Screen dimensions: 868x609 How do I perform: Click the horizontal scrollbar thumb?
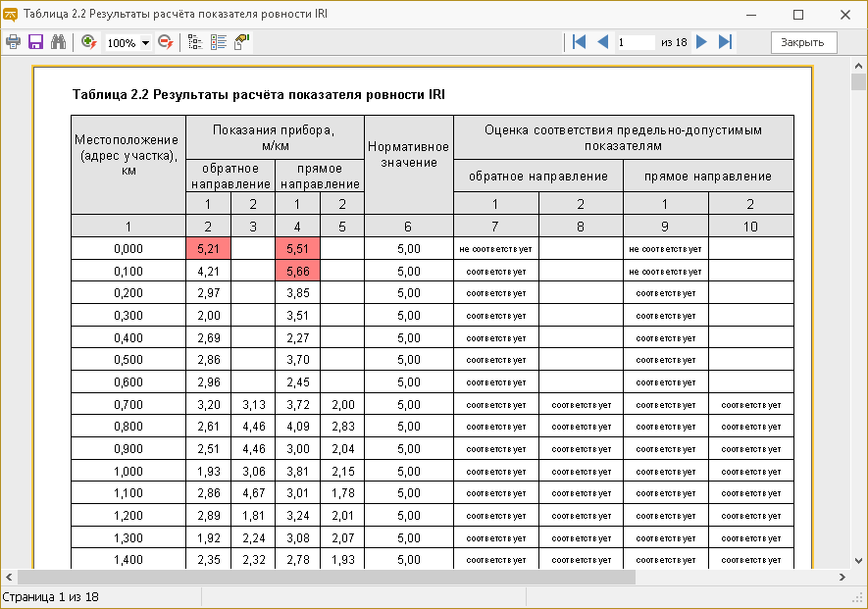pos(327,577)
